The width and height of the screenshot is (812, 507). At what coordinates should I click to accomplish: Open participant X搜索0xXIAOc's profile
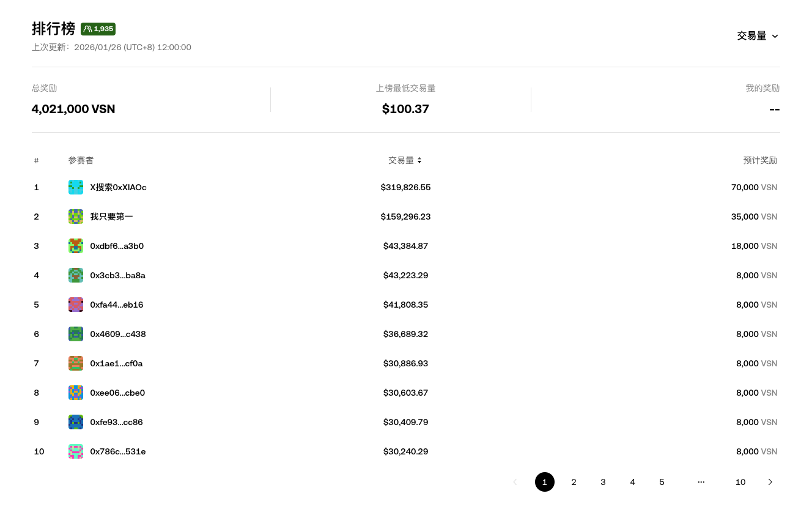pyautogui.click(x=119, y=187)
